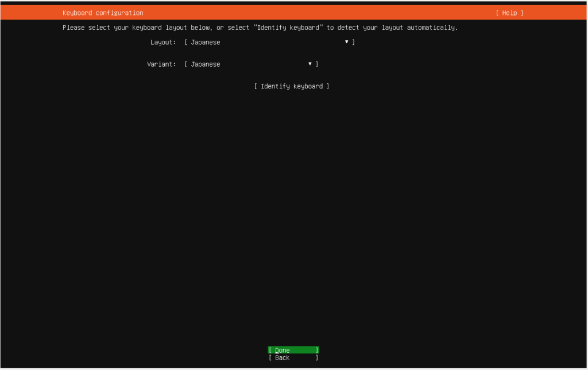The height and width of the screenshot is (370, 588).
Task: Click the opening bracket of Done button
Action: click(270, 350)
